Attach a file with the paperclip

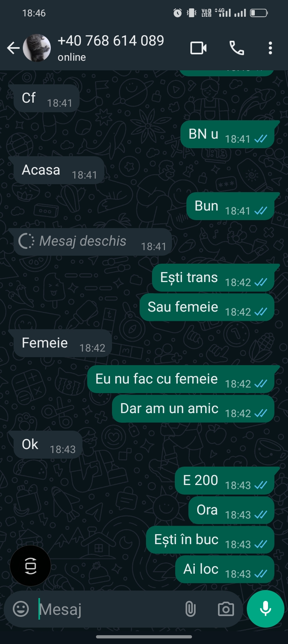191,608
